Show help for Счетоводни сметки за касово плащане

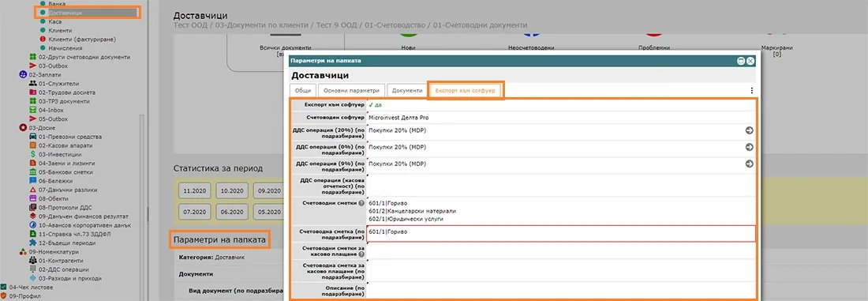[361, 254]
